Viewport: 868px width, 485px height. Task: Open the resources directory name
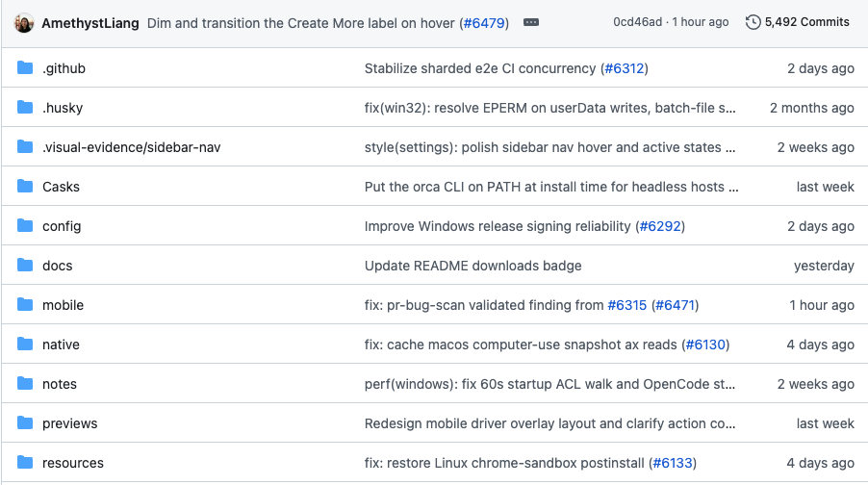click(73, 463)
